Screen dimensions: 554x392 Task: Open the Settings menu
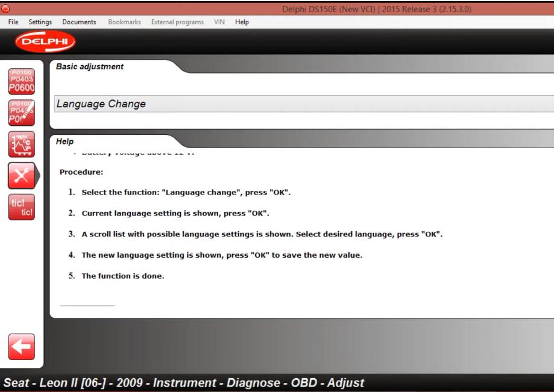click(x=40, y=22)
